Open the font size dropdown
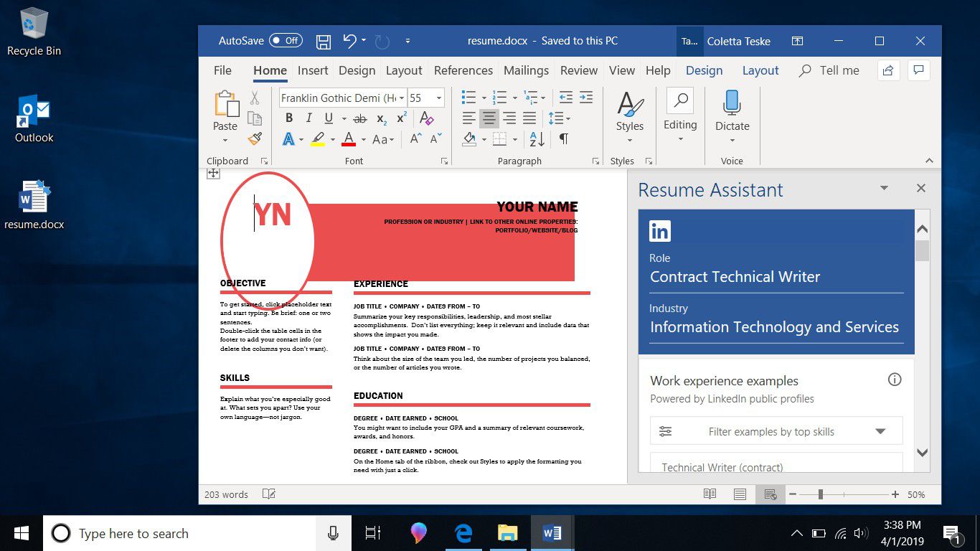 pos(439,98)
